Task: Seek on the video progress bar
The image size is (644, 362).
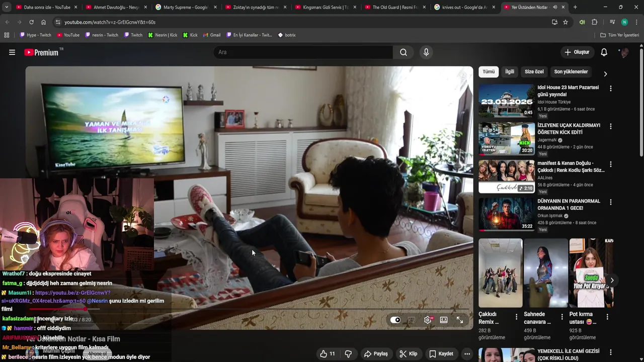Action: click(250, 309)
